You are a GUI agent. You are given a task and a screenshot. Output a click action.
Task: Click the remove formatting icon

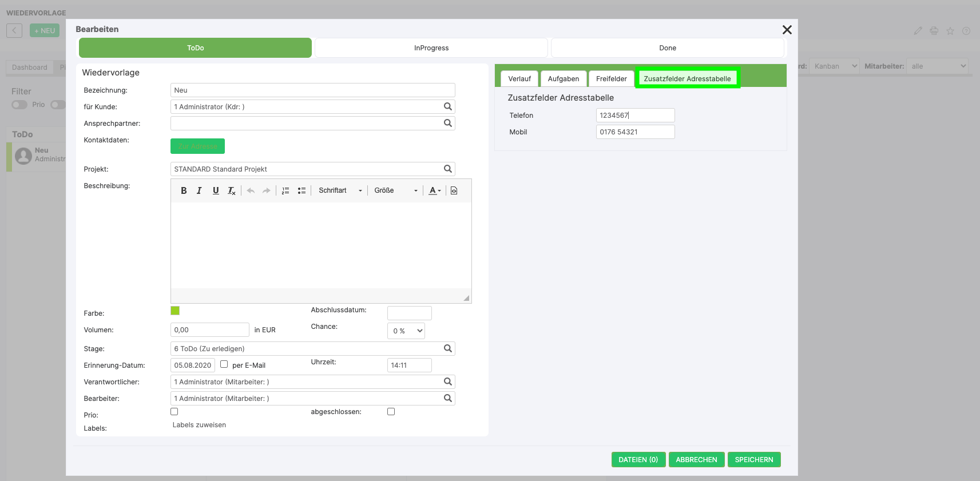232,191
